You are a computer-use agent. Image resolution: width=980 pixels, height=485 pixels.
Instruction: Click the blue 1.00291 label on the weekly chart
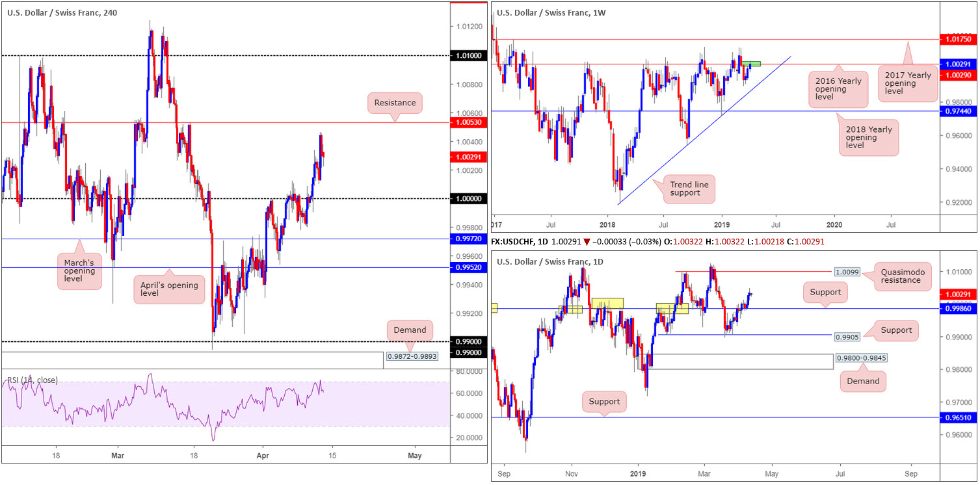coord(959,64)
